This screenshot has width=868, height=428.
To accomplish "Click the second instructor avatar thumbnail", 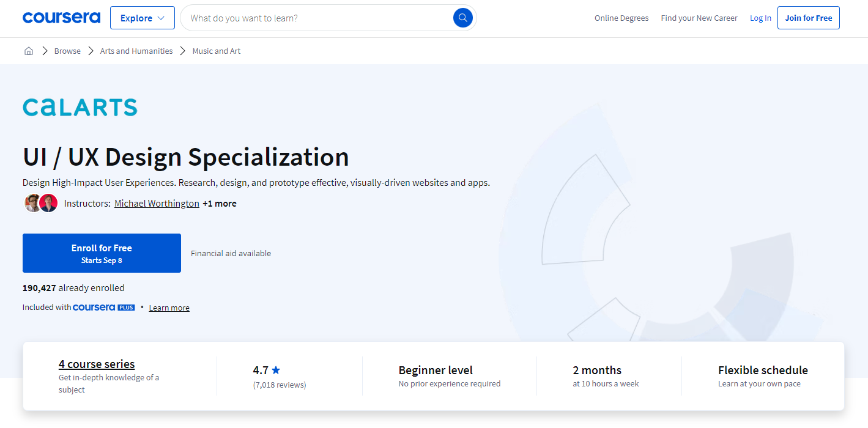I will point(48,202).
